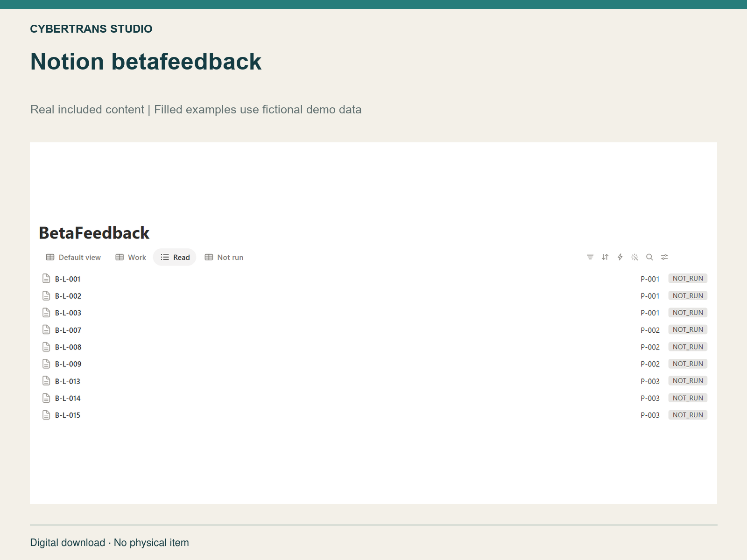The image size is (747, 560).
Task: Click P-003 value in B-L-015 row
Action: (x=650, y=415)
